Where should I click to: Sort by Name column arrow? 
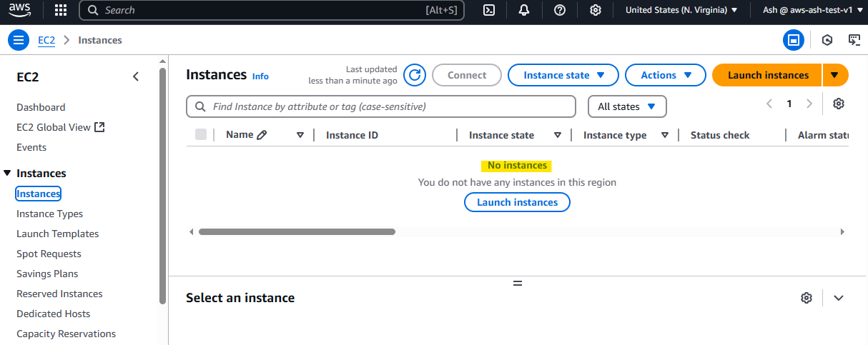tap(300, 135)
